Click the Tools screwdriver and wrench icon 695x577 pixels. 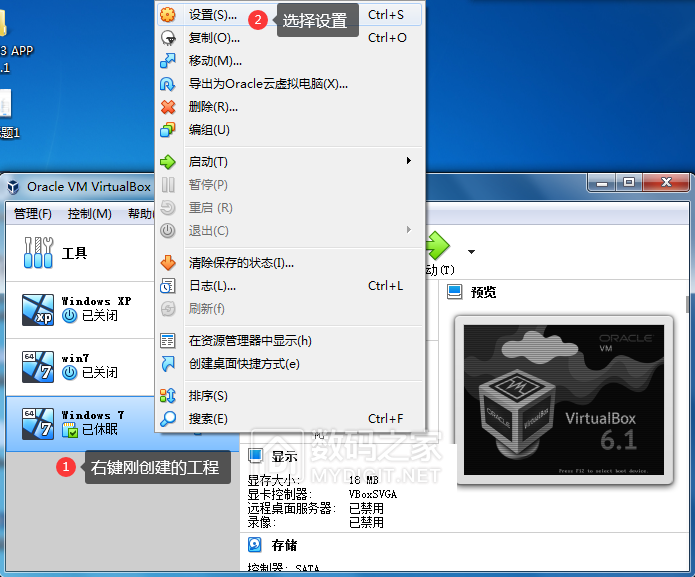[38, 253]
